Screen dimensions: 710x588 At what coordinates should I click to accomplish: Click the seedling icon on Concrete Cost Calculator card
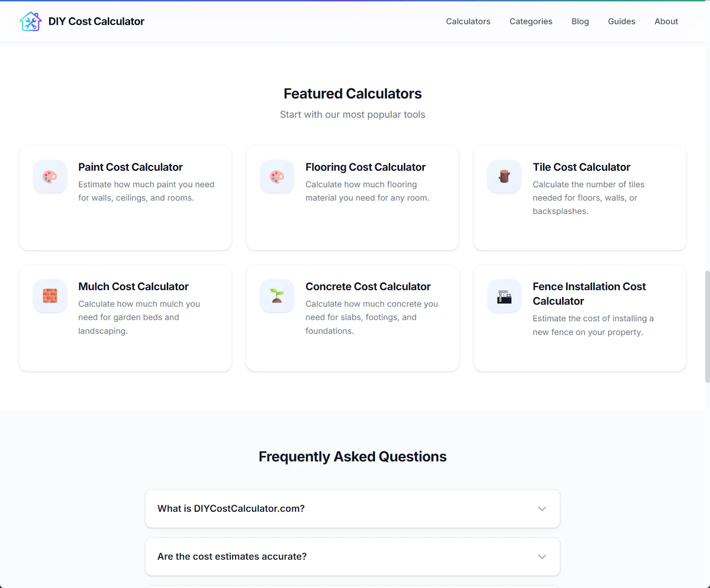277,296
